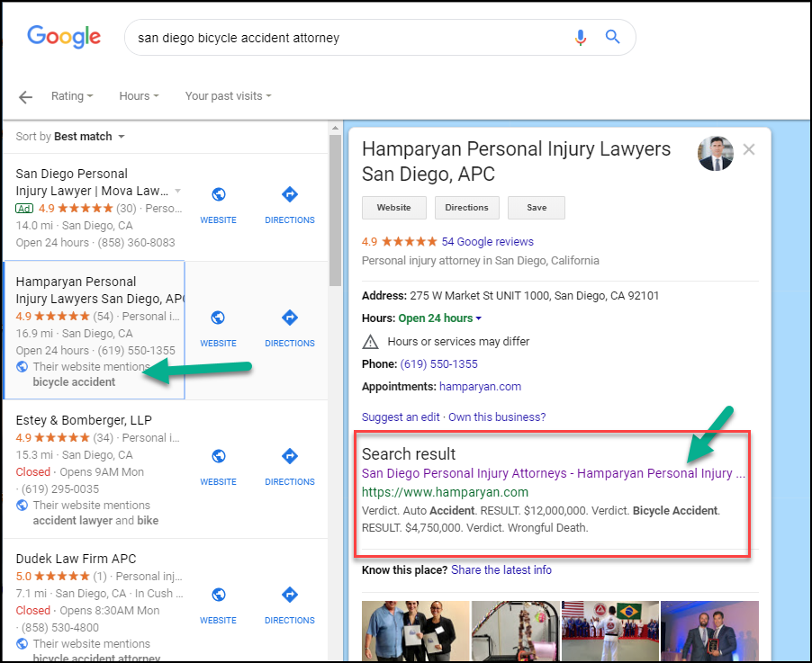Save Hamparyan Personal Injury Lawyers
This screenshot has height=663, width=812.
537,208
